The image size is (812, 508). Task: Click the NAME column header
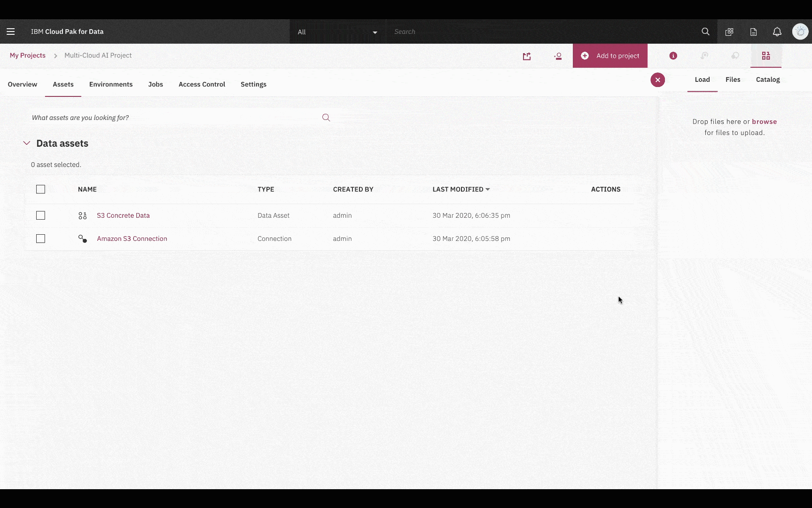[87, 189]
